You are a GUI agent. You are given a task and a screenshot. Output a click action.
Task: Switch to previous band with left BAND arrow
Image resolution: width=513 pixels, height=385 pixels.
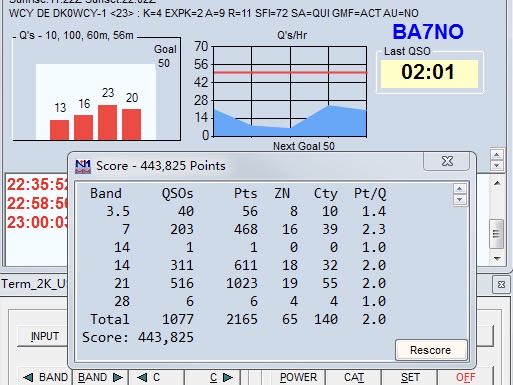coord(45,377)
